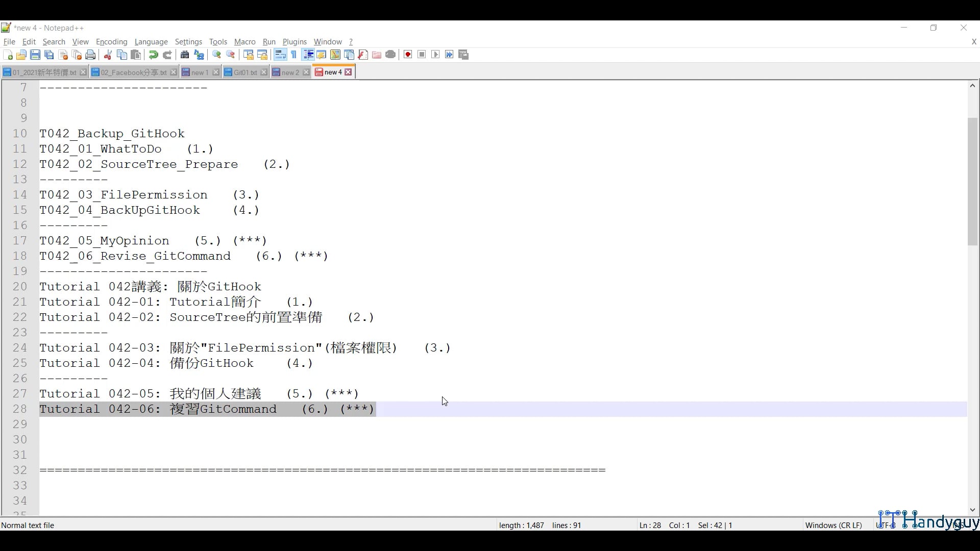Start macro recording with the red dot
980x551 pixels.
click(x=408, y=55)
